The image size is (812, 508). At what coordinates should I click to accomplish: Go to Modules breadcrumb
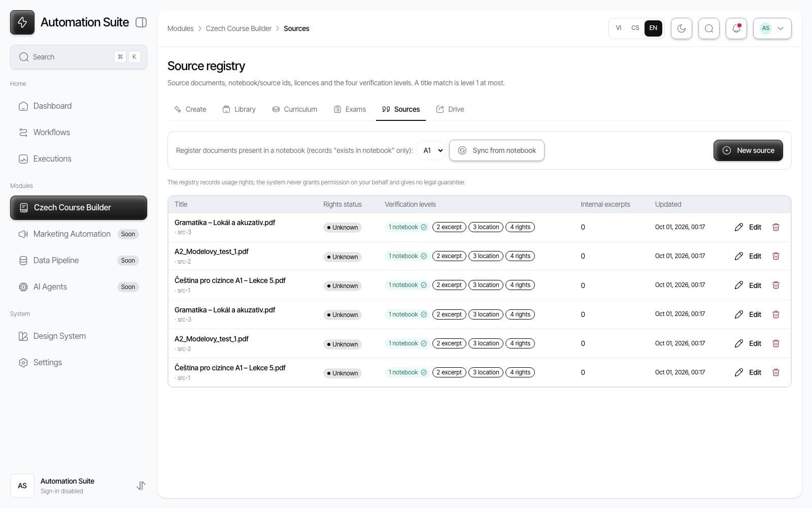(180, 28)
